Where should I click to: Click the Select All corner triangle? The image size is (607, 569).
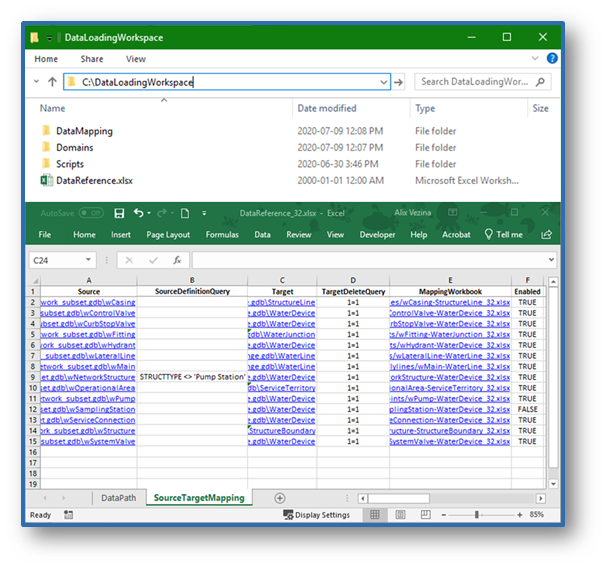coord(35,281)
